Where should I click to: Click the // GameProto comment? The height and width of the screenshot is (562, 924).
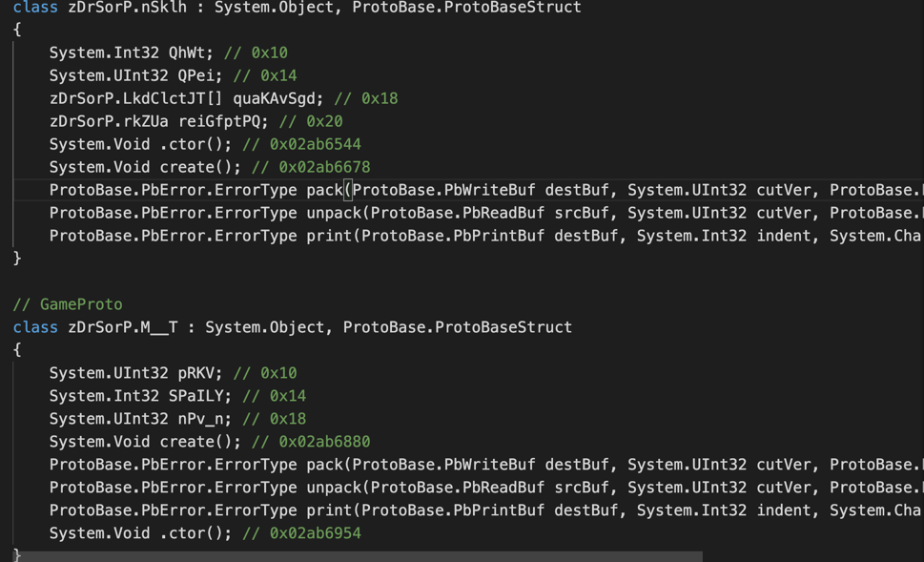(68, 304)
